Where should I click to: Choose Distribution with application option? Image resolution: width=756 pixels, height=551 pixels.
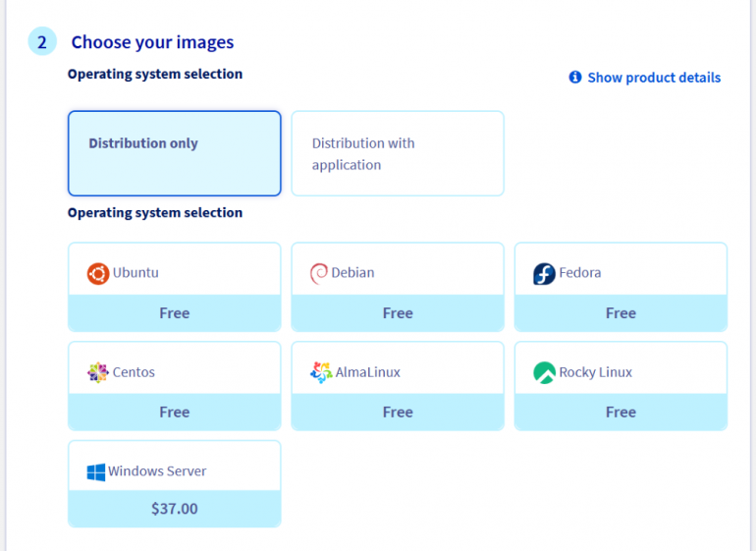tap(397, 153)
